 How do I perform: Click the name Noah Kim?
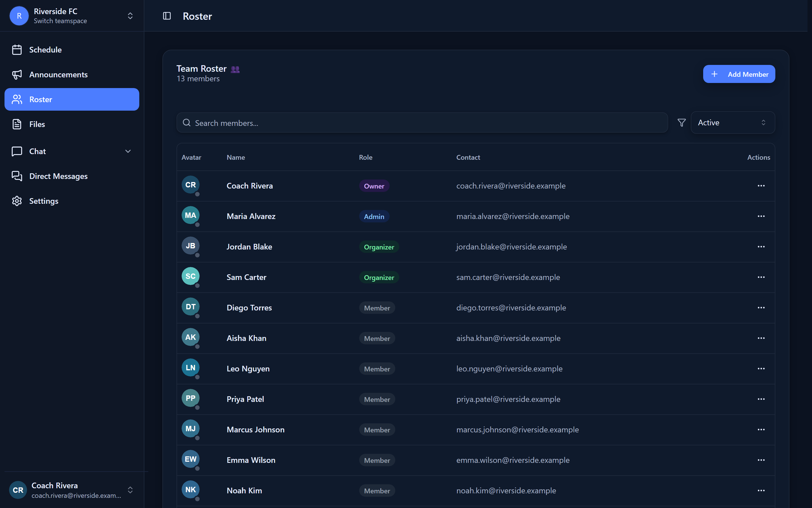244,491
